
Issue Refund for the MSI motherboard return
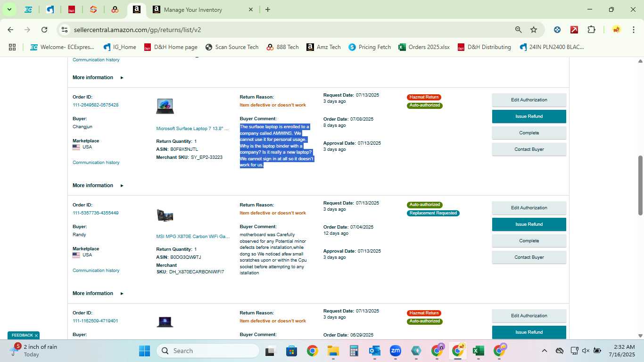click(529, 224)
